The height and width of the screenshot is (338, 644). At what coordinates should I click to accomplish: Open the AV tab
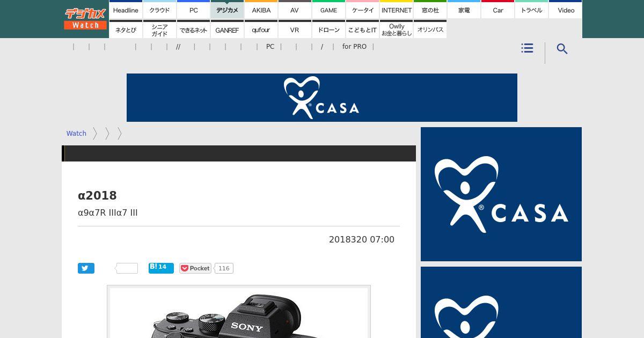pos(295,10)
